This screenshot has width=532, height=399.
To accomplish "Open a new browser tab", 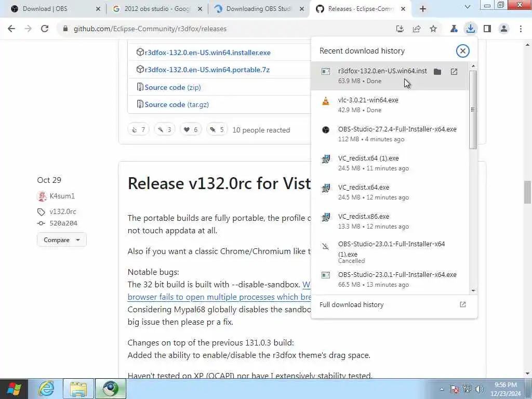I will (x=423, y=9).
